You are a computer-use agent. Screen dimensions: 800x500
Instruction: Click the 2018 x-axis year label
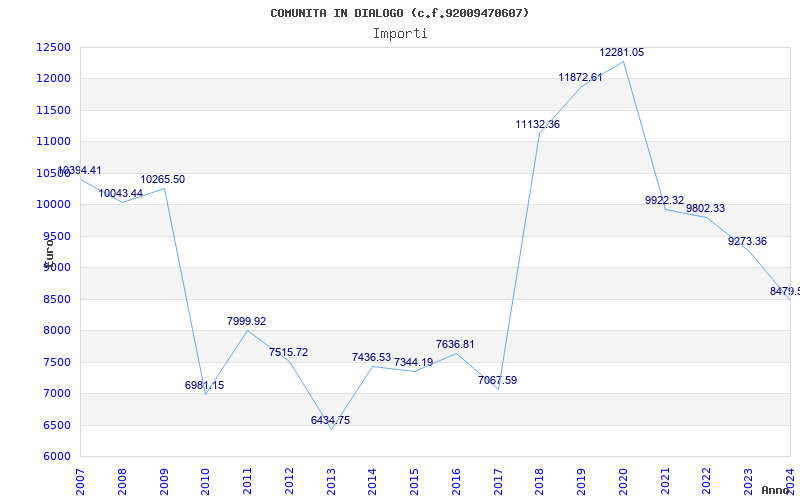540,482
